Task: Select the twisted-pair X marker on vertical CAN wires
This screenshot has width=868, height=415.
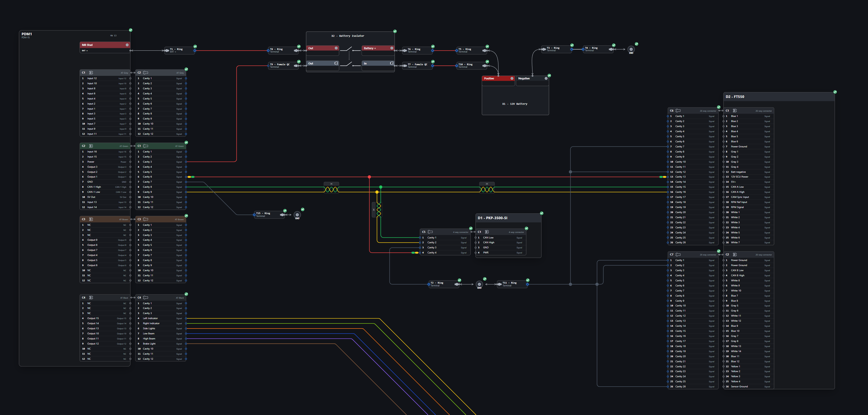Action: 374,210
